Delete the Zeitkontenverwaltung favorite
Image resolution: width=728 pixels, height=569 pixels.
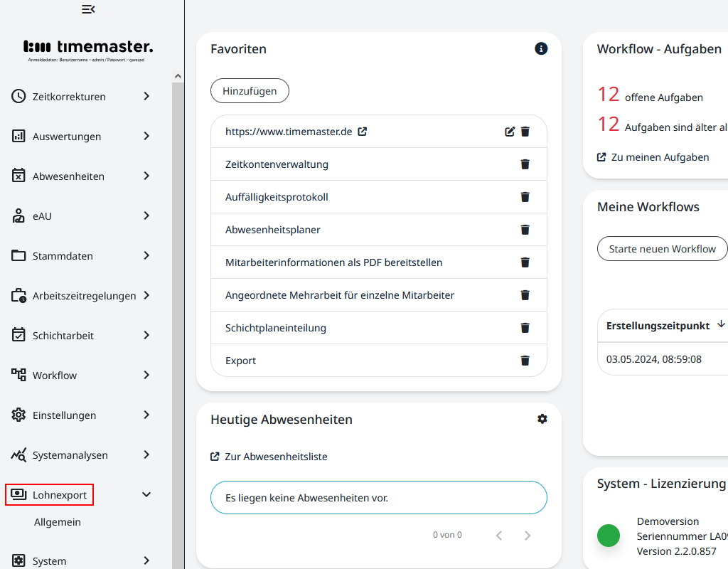coord(525,164)
